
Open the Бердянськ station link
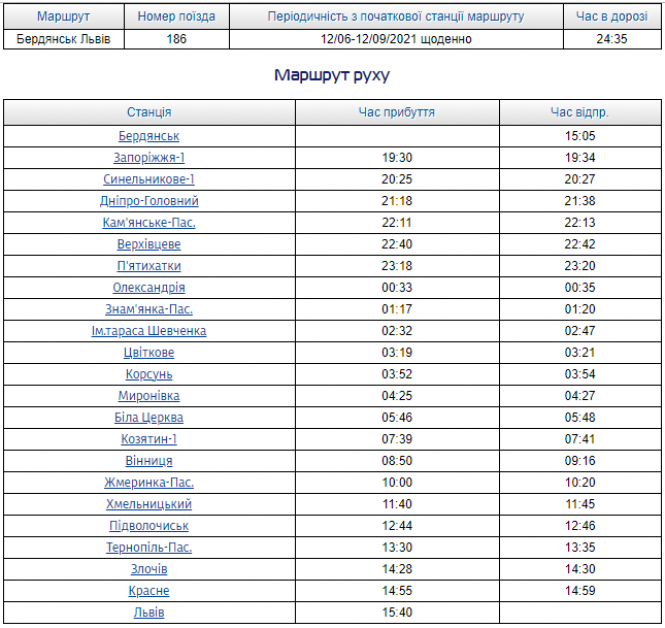[x=149, y=136]
